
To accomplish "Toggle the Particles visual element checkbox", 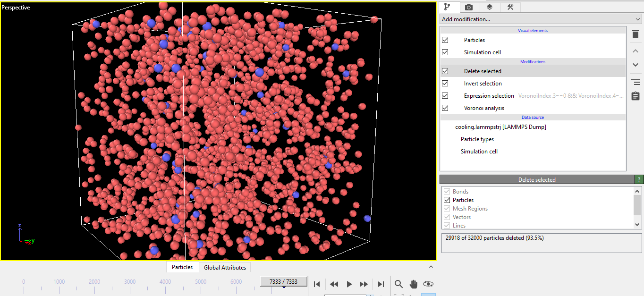I will click(445, 40).
